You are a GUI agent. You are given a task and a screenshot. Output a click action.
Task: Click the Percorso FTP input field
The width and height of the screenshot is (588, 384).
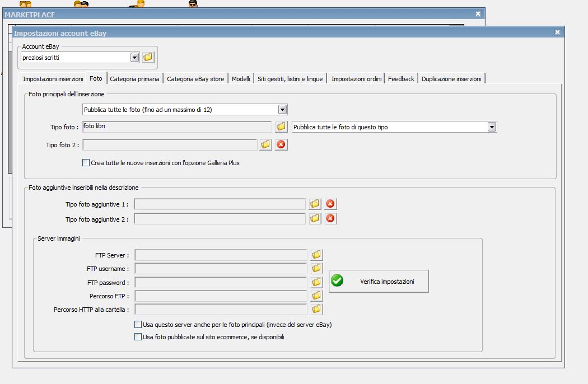point(221,296)
